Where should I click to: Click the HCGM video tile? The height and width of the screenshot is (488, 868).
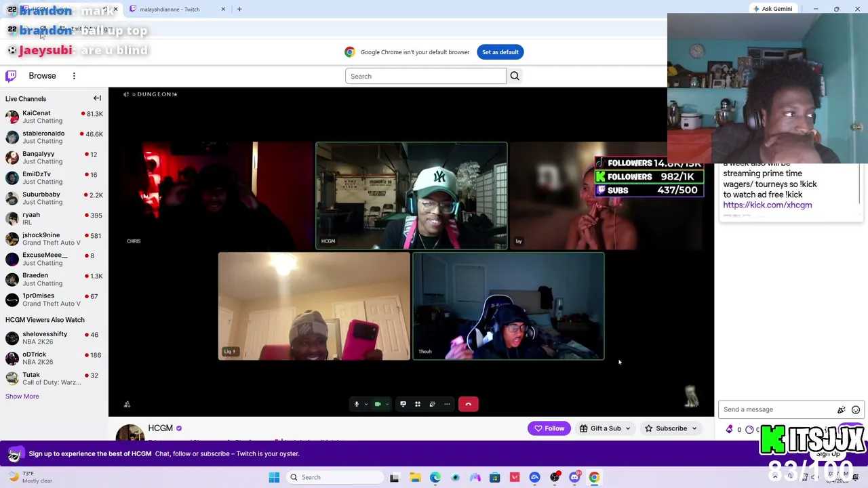[x=412, y=196]
